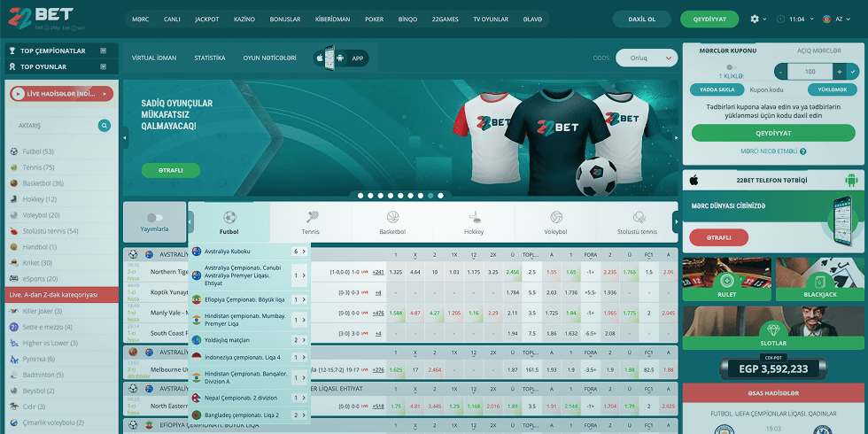
Task: Open CANLI menu item
Action: (172, 19)
